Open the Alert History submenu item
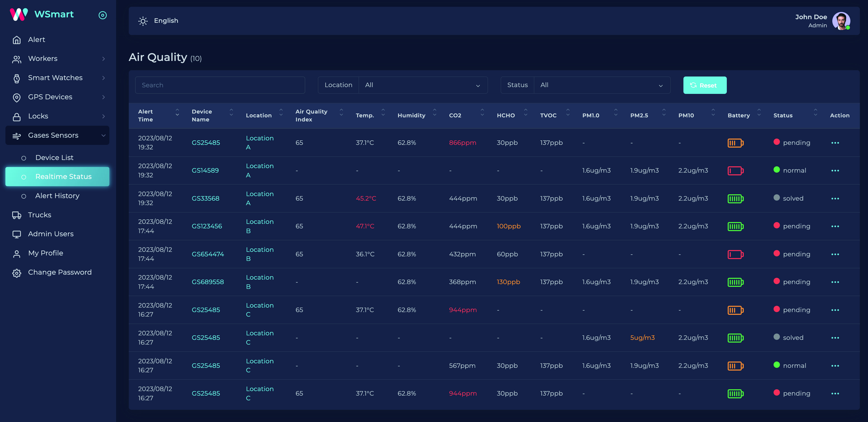 pyautogui.click(x=57, y=196)
